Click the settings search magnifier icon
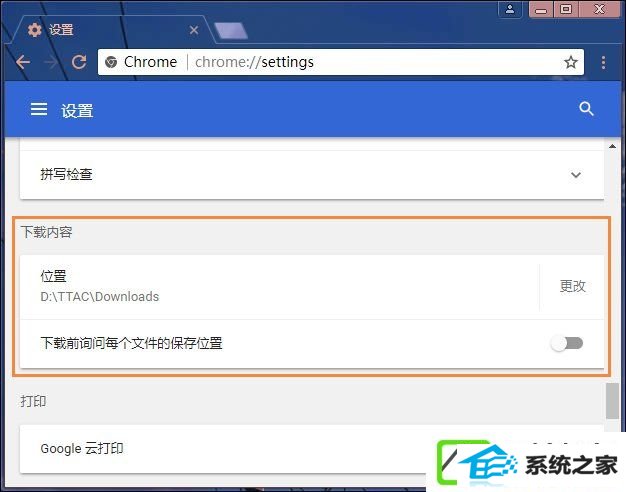The image size is (626, 492). point(586,109)
